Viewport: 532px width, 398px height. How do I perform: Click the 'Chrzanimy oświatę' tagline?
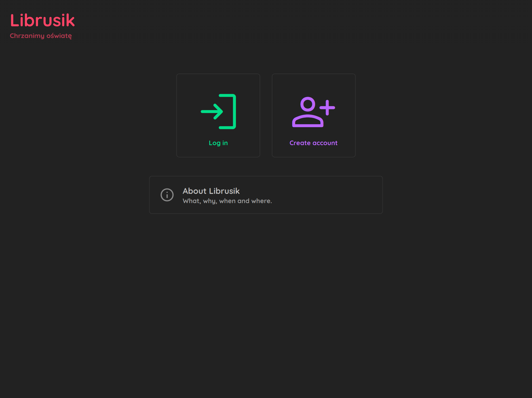click(41, 36)
